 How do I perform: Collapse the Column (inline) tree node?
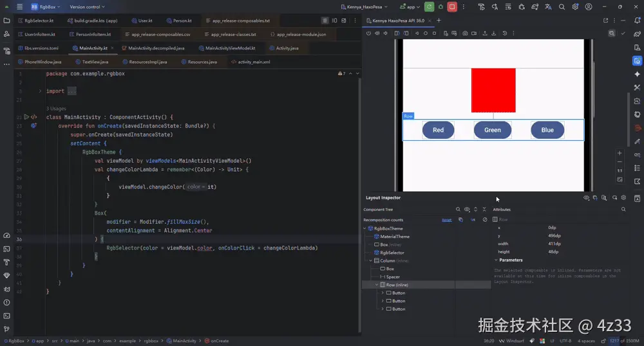[x=370, y=260]
